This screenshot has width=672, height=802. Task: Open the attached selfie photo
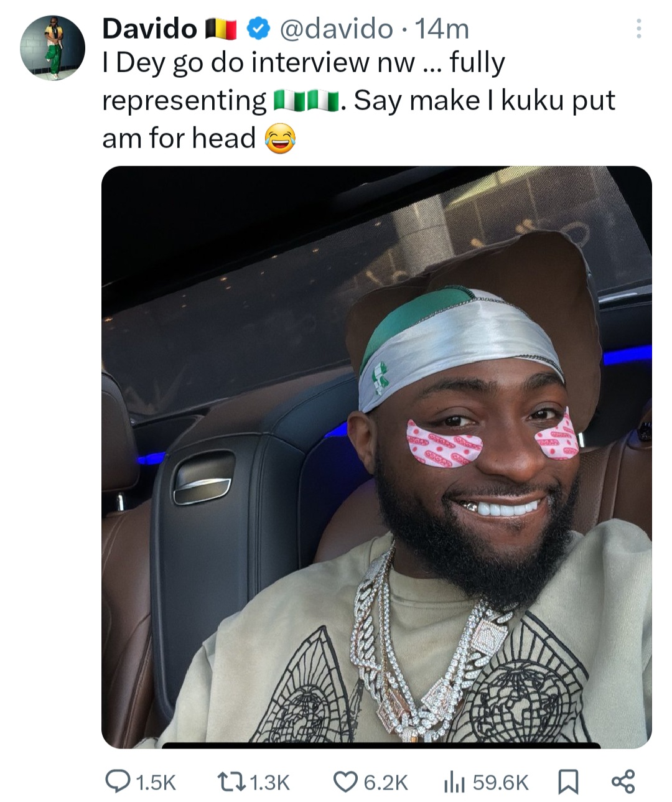pos(376,457)
